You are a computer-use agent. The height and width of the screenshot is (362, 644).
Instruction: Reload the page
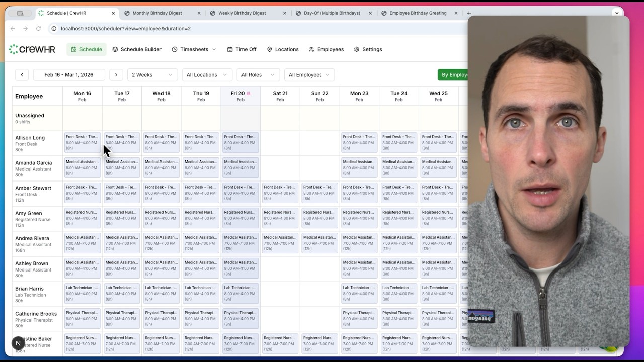click(x=38, y=29)
